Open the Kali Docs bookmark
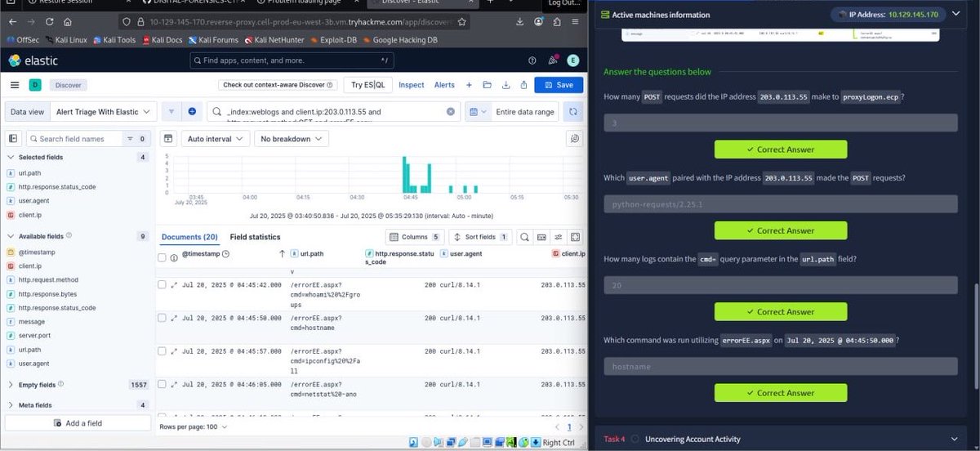This screenshot has height=451, width=980. click(x=162, y=39)
